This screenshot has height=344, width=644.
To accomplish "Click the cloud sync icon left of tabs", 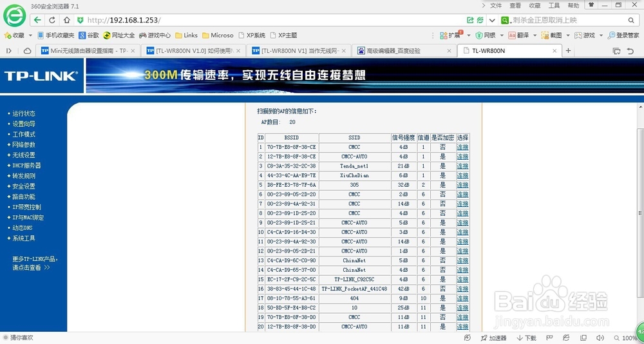I will (x=27, y=50).
